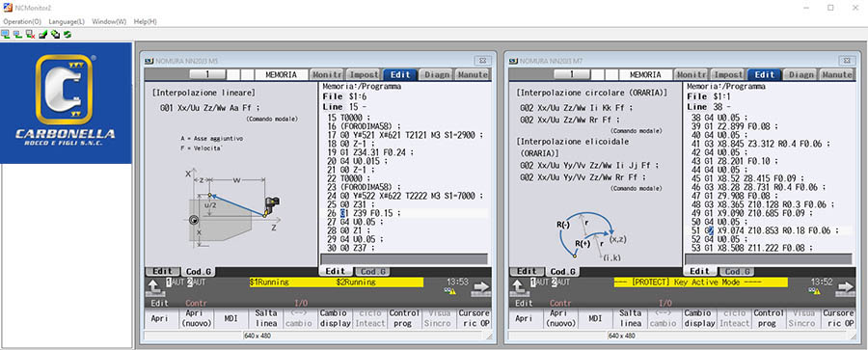This screenshot has width=868, height=350.
Task: Click the green pen edit toolbar icon
Action: [x=43, y=35]
